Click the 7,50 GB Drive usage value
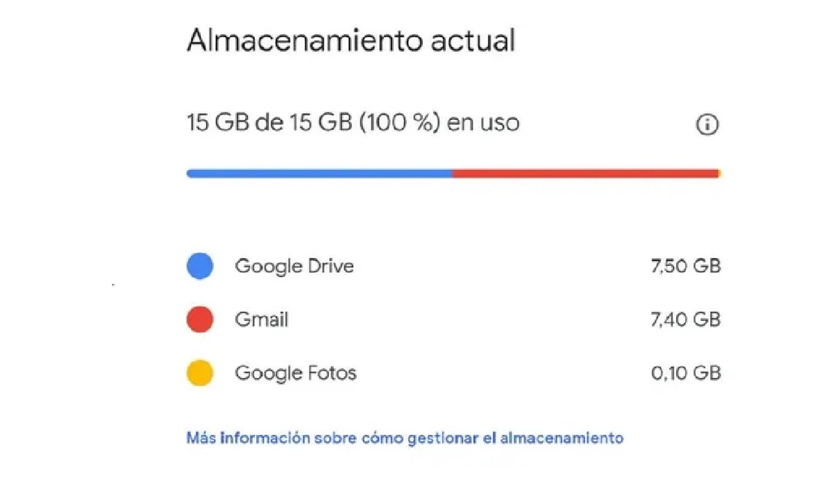The width and height of the screenshot is (833, 504). 686,266
